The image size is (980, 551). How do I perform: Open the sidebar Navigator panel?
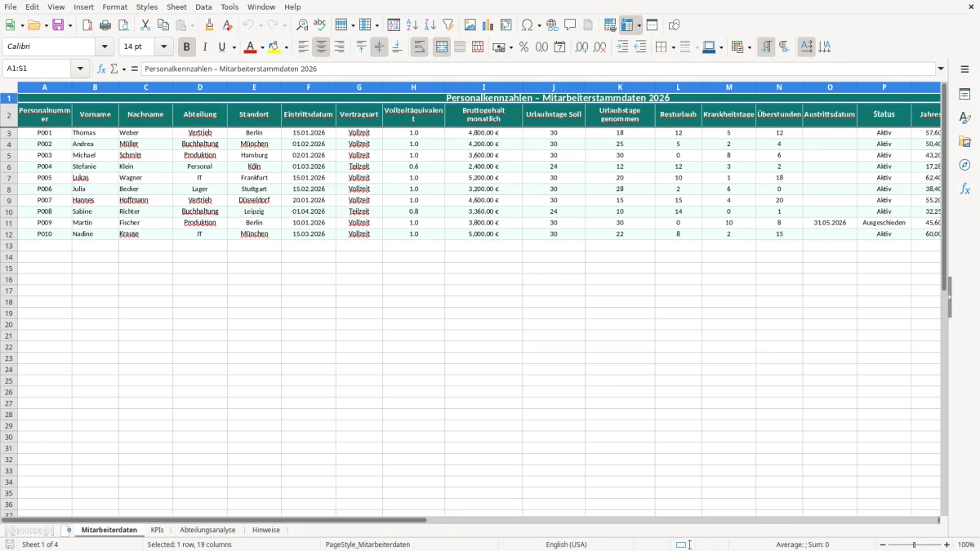click(965, 166)
